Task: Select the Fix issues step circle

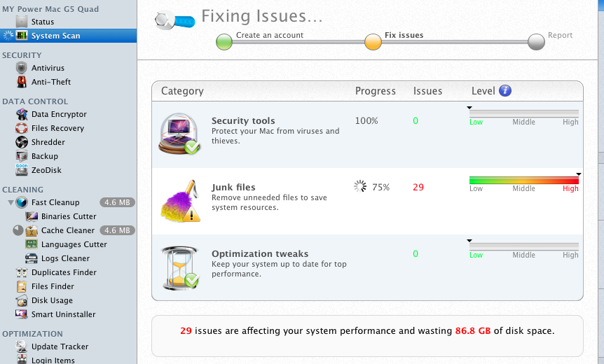Action: point(373,43)
